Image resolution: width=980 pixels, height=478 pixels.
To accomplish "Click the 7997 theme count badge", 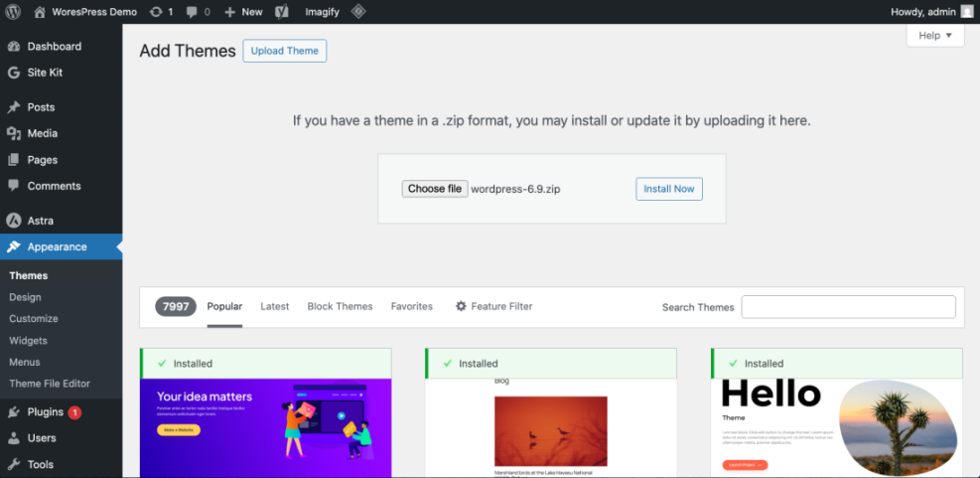I will pyautogui.click(x=176, y=306).
